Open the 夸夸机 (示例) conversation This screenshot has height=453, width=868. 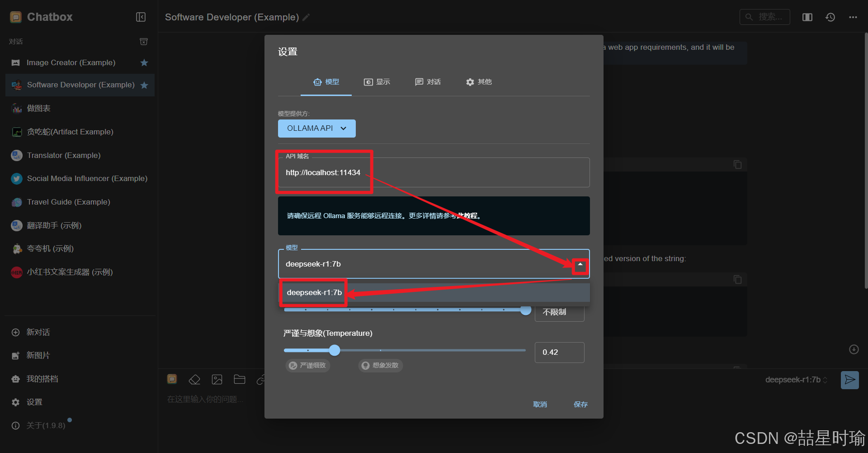80,248
